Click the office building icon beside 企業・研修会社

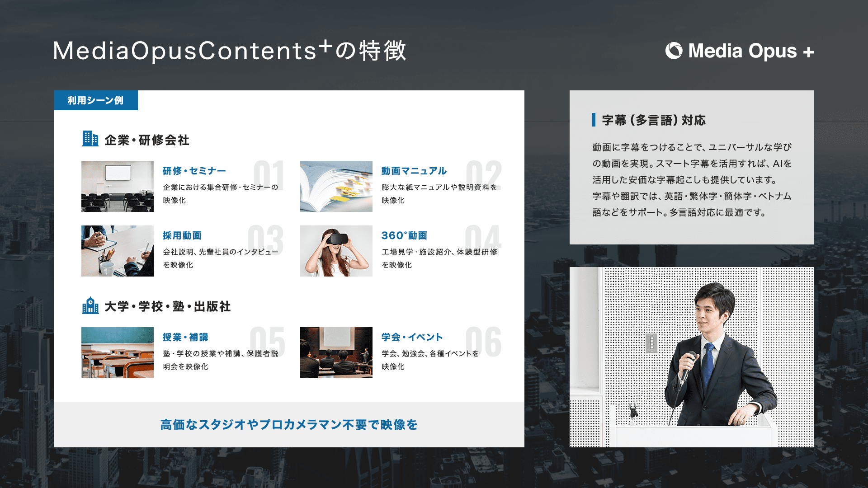(x=90, y=139)
